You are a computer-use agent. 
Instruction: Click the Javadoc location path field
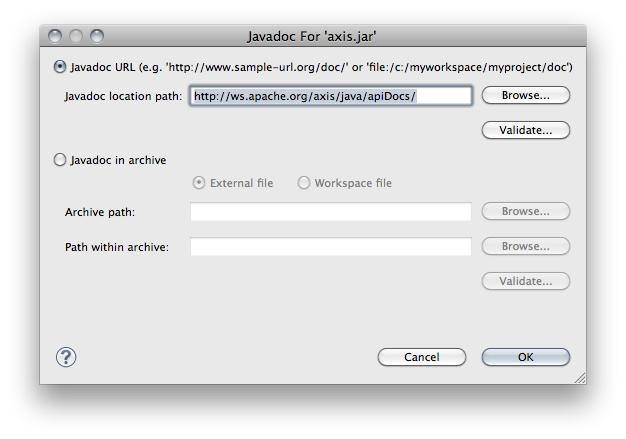pos(331,96)
